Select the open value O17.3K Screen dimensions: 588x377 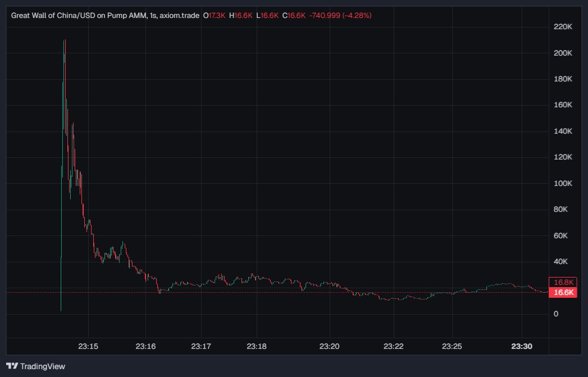[x=214, y=15]
